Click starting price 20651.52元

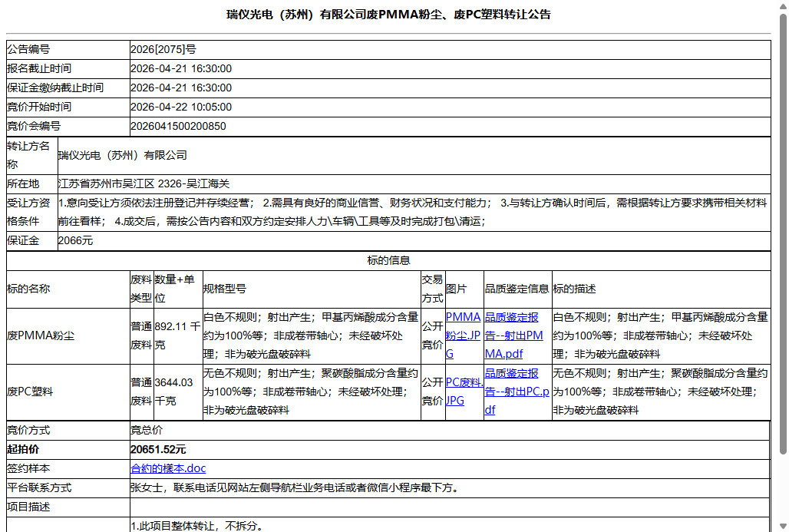pos(158,449)
